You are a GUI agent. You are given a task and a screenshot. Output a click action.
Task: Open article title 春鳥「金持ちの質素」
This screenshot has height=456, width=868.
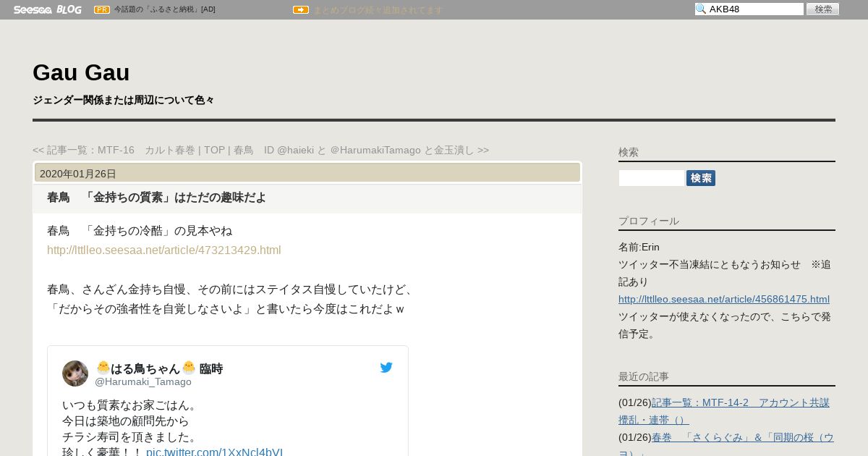pos(156,198)
